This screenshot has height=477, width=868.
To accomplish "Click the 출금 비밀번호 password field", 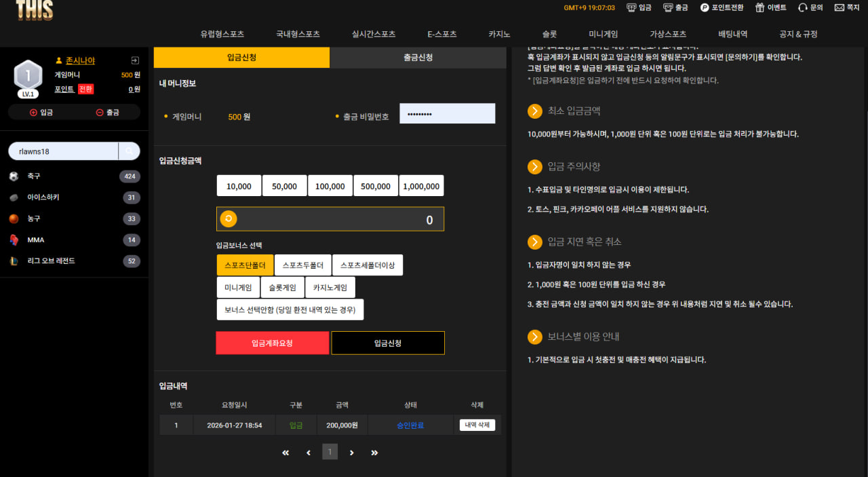I will (x=448, y=113).
